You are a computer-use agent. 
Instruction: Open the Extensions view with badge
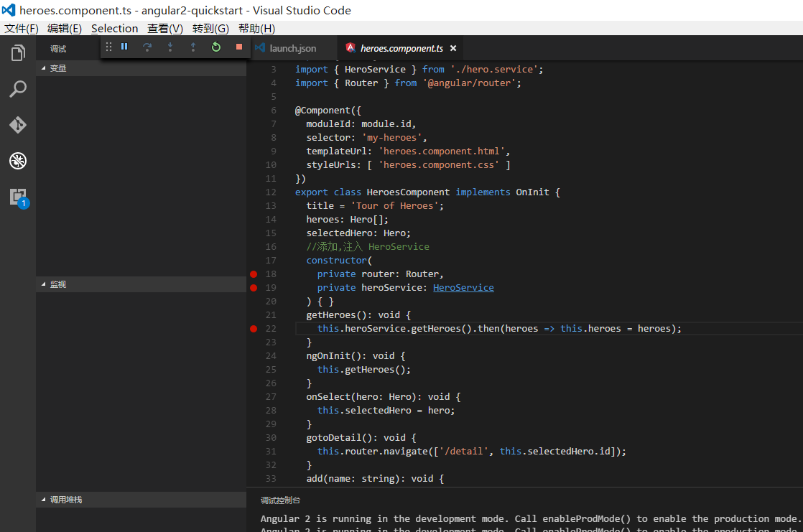click(19, 197)
